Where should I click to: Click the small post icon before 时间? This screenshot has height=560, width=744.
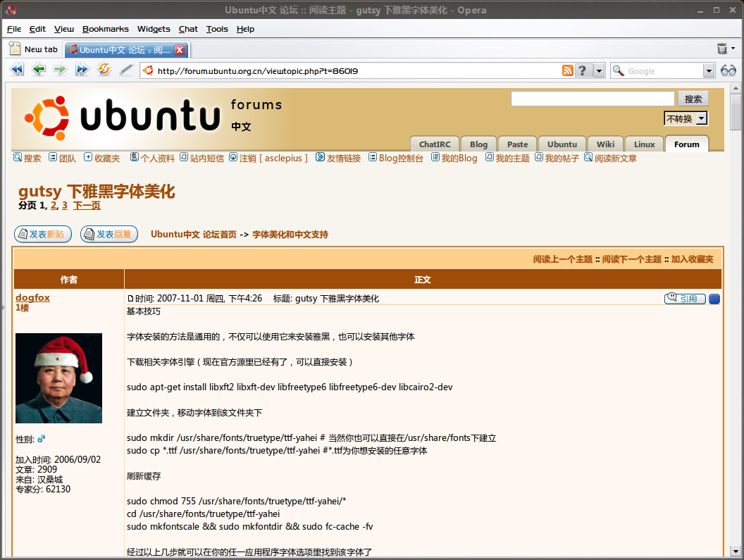point(131,299)
